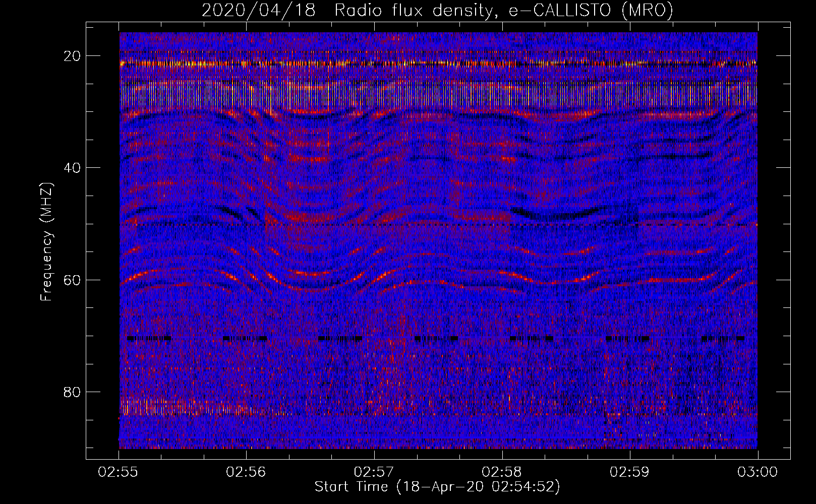Click the 'Frequency (MHZ)' axis label
Image resolution: width=816 pixels, height=504 pixels.
(46, 242)
